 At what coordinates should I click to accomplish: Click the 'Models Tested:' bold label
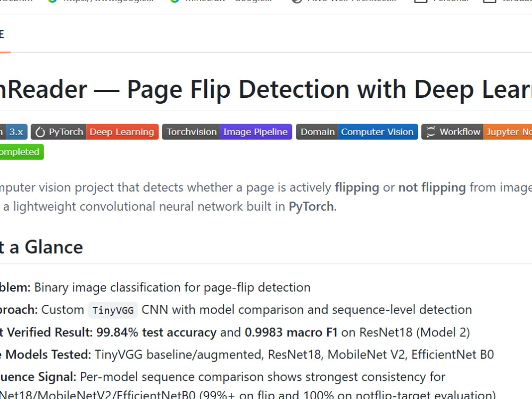click(x=48, y=355)
